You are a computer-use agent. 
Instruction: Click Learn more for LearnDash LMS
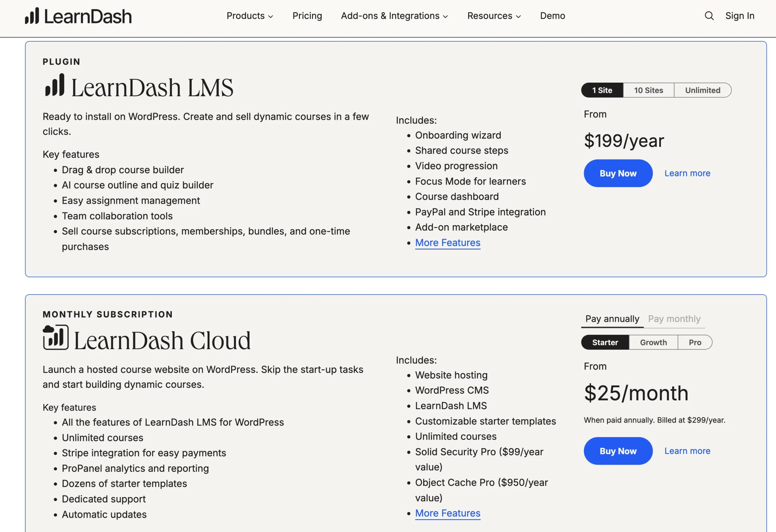point(687,173)
